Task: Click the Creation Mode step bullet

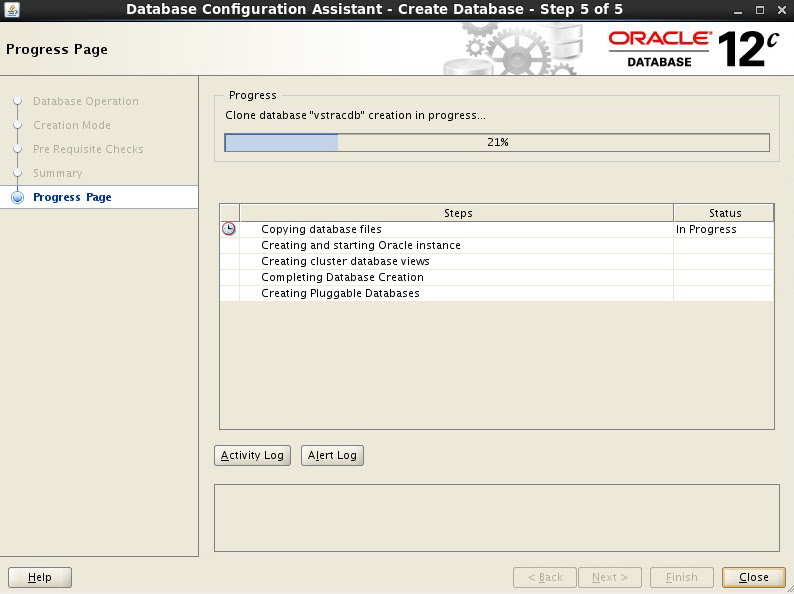Action: click(18, 125)
